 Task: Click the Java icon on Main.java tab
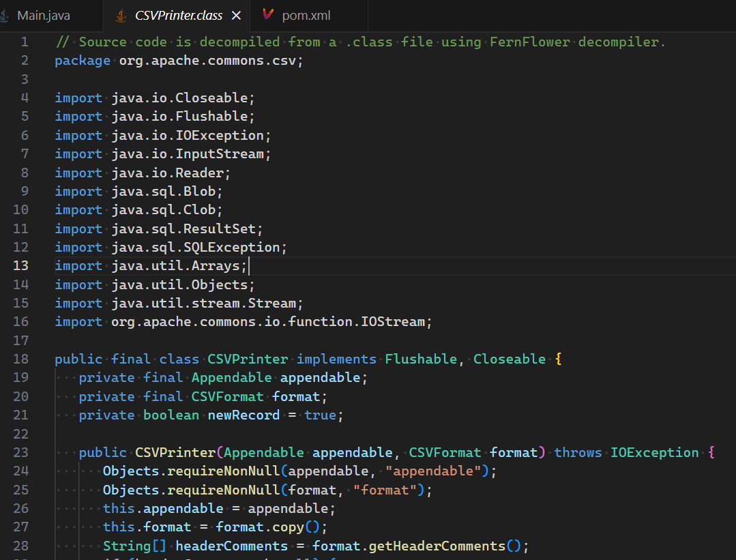coord(7,14)
